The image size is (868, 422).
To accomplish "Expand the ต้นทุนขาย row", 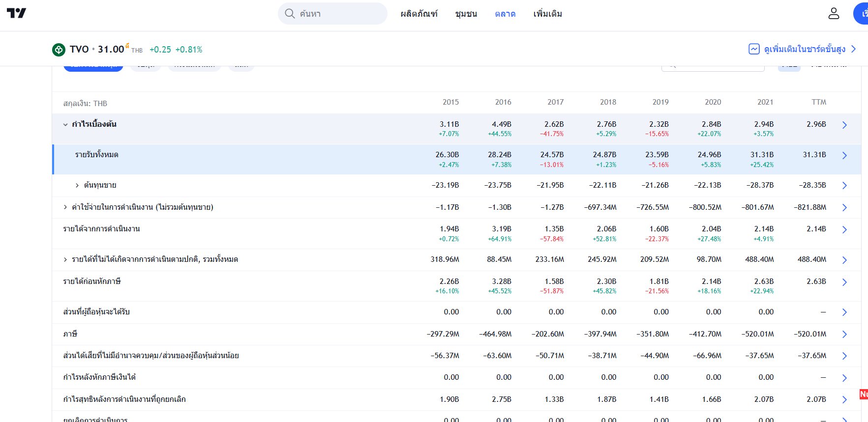I will (x=77, y=185).
